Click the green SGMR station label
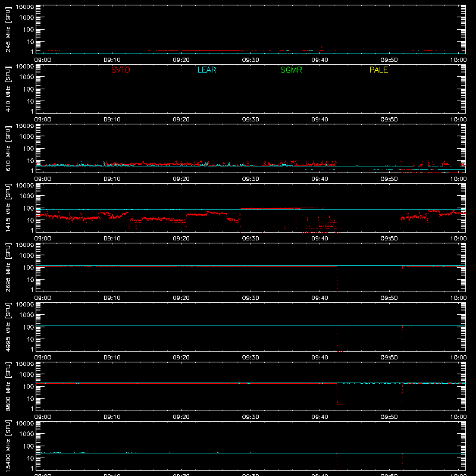The height and width of the screenshot is (476, 476). 291,70
